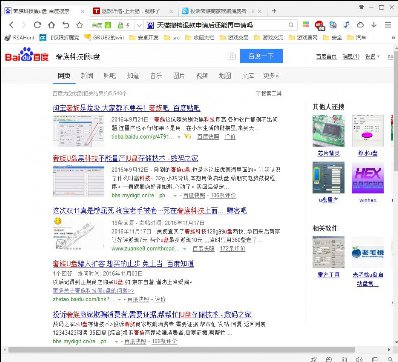398x362 pixels.
Task: Open the dropdown after zhidao.baidu.com result URL
Action: pos(119,299)
